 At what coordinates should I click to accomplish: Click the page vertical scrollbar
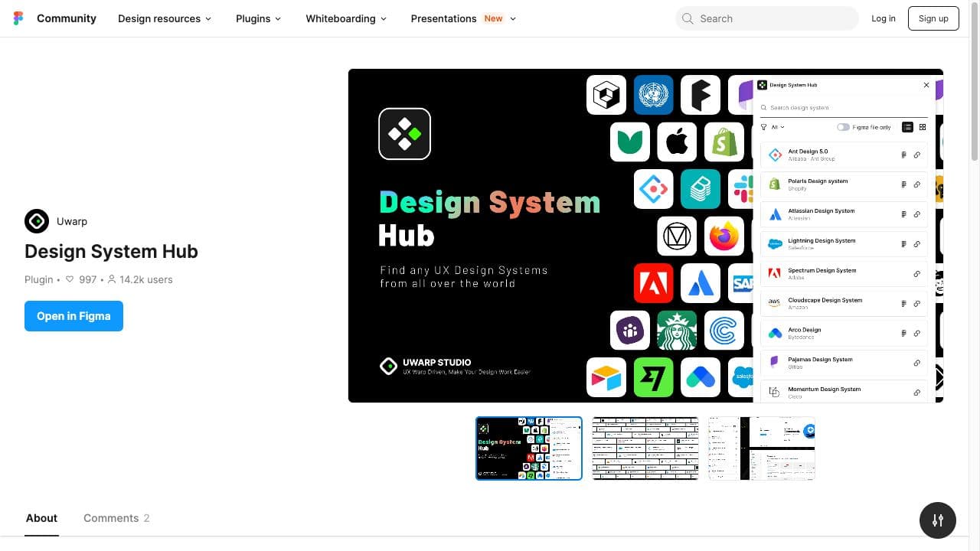coord(975,80)
